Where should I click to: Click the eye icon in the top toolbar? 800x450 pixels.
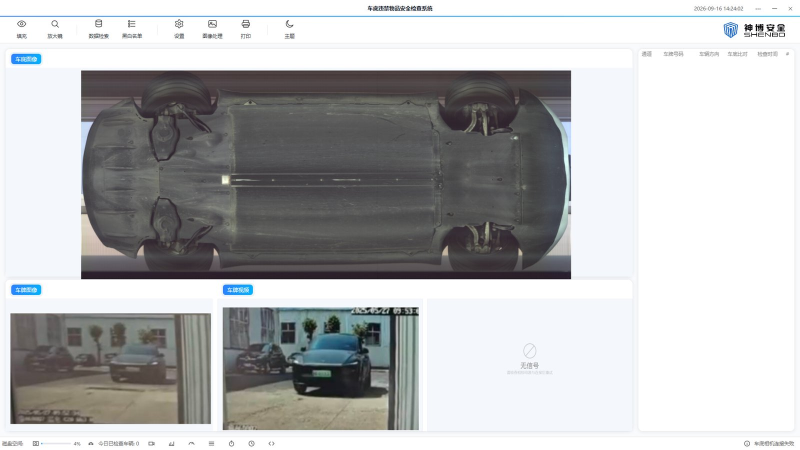pyautogui.click(x=21, y=24)
